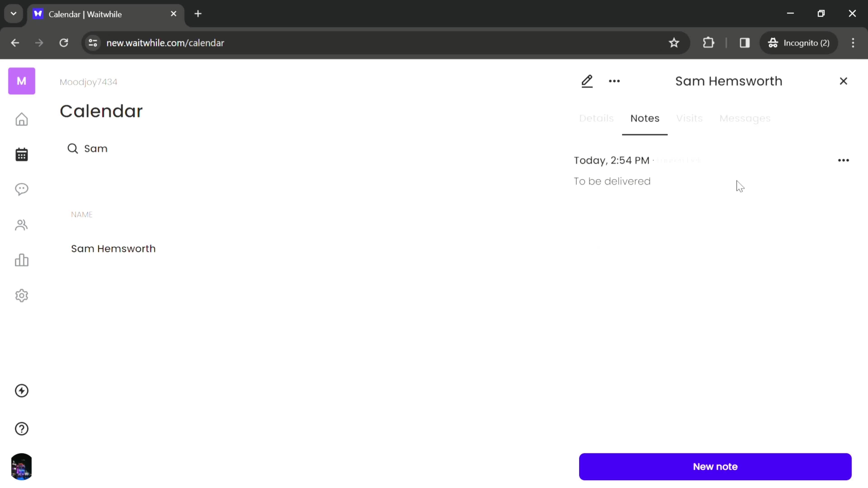The height and width of the screenshot is (488, 868).
Task: Select the Messages chat icon
Action: pos(21,189)
